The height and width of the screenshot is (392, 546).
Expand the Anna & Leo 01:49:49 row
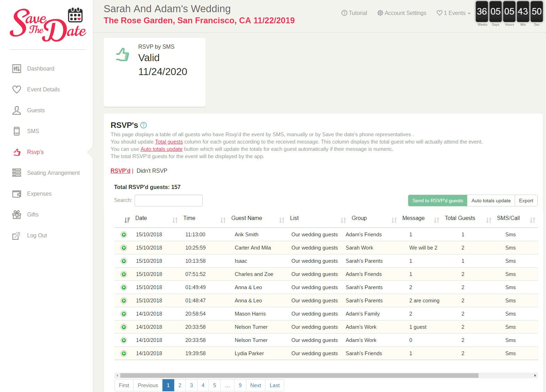point(124,287)
